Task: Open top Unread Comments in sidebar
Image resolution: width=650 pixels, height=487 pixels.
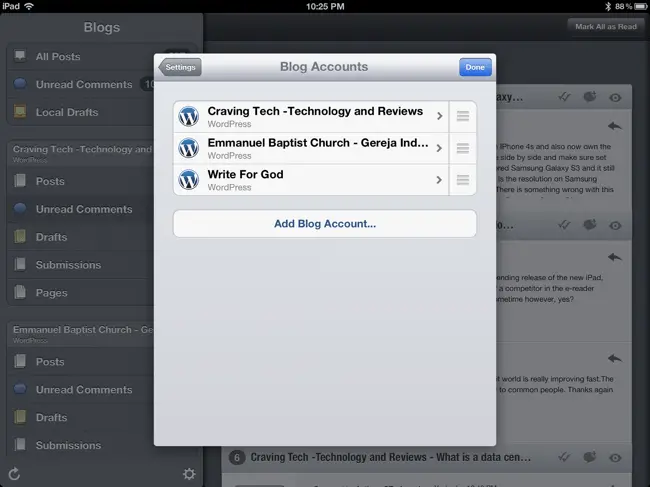Action: (x=81, y=84)
